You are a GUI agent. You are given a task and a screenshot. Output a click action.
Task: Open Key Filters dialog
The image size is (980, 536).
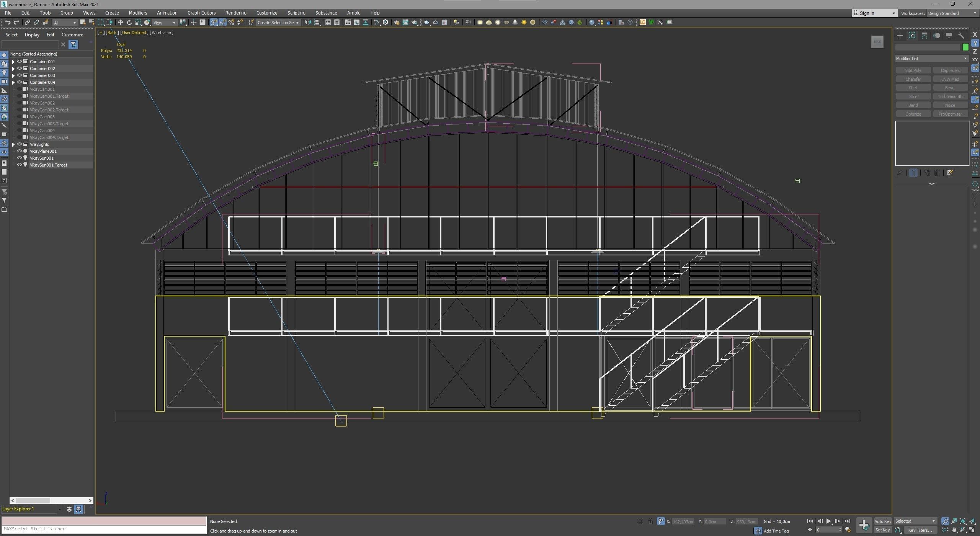click(x=920, y=530)
